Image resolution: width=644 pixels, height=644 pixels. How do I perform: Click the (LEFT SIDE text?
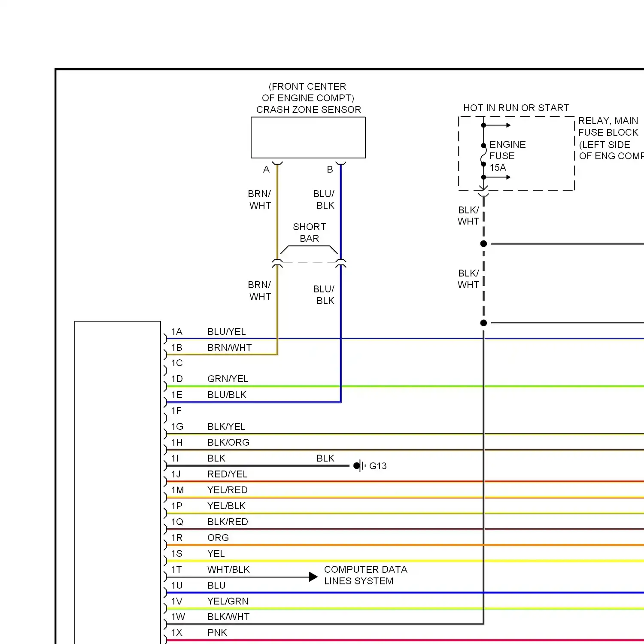pos(605,145)
